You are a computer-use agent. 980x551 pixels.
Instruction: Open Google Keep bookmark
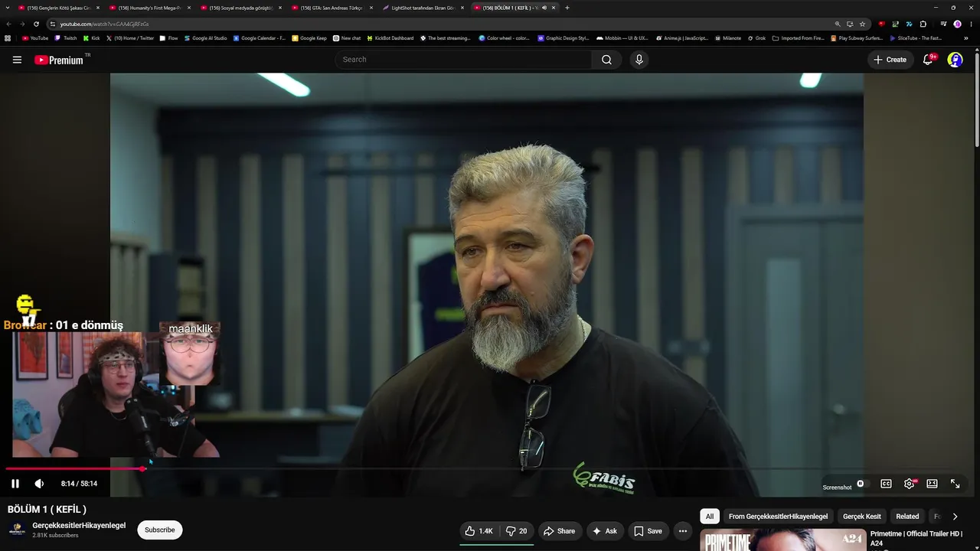pyautogui.click(x=309, y=38)
